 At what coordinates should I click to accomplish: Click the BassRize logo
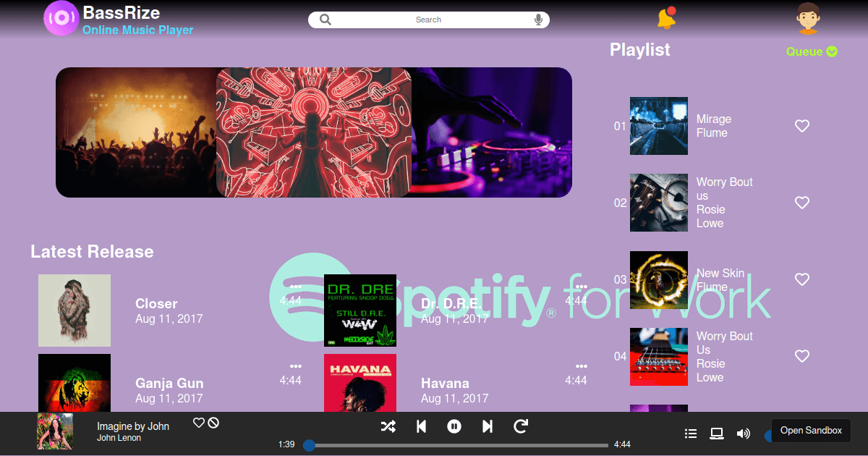coord(61,18)
